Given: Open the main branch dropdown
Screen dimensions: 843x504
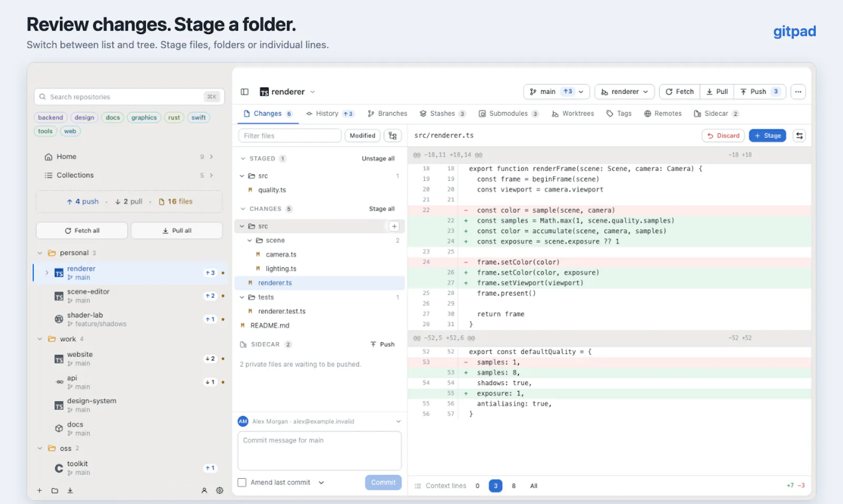Looking at the screenshot, I should tap(556, 92).
